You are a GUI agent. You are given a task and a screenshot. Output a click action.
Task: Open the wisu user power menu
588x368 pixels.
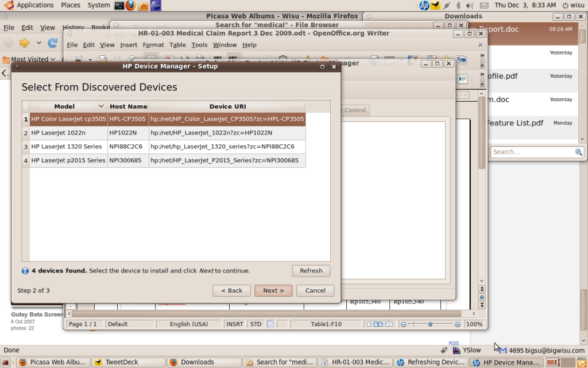coord(574,5)
